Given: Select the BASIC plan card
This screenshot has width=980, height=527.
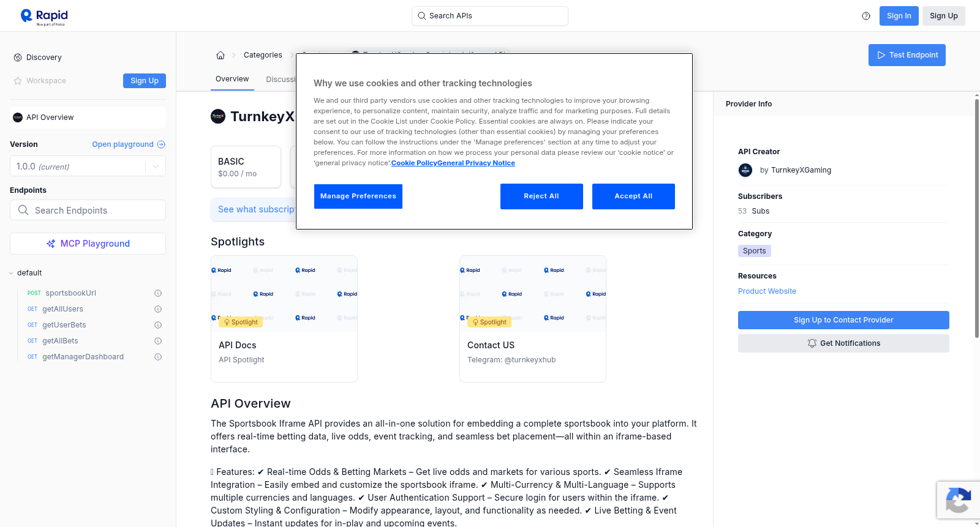Looking at the screenshot, I should point(246,166).
